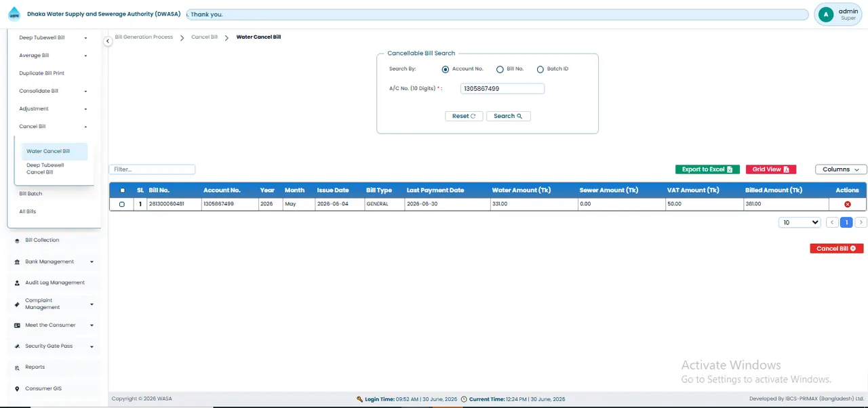868x408 pixels.
Task: Click the Bill Collection sidebar icon
Action: 17,241
